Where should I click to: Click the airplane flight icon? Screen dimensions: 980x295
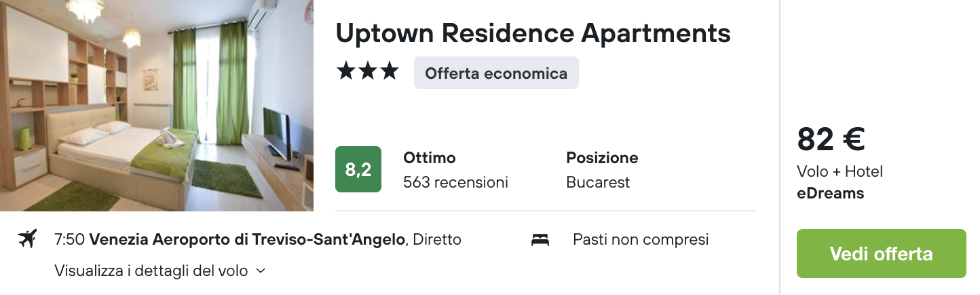point(27,239)
